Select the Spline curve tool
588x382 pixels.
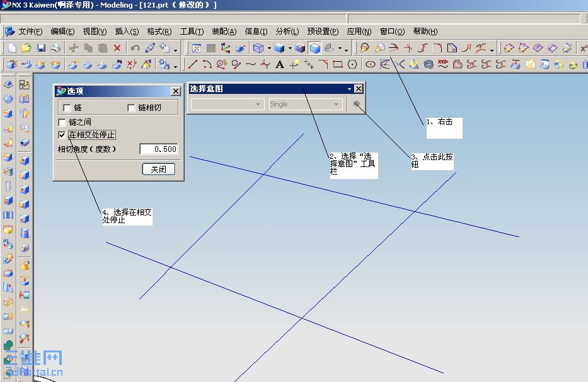click(250, 64)
